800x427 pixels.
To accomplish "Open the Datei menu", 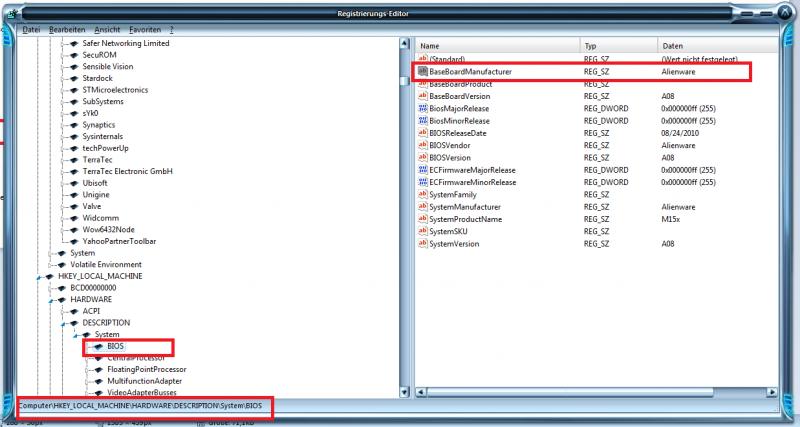I will (31, 30).
